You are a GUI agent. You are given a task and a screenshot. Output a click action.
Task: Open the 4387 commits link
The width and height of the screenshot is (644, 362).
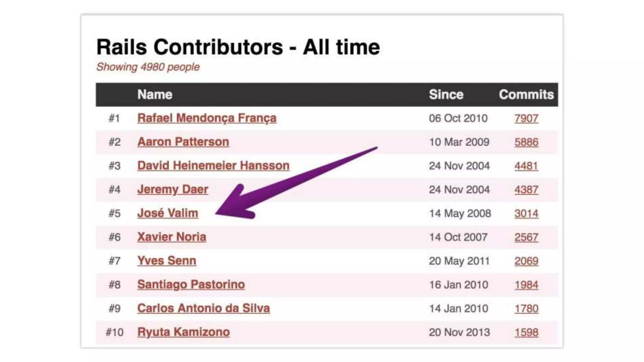526,190
